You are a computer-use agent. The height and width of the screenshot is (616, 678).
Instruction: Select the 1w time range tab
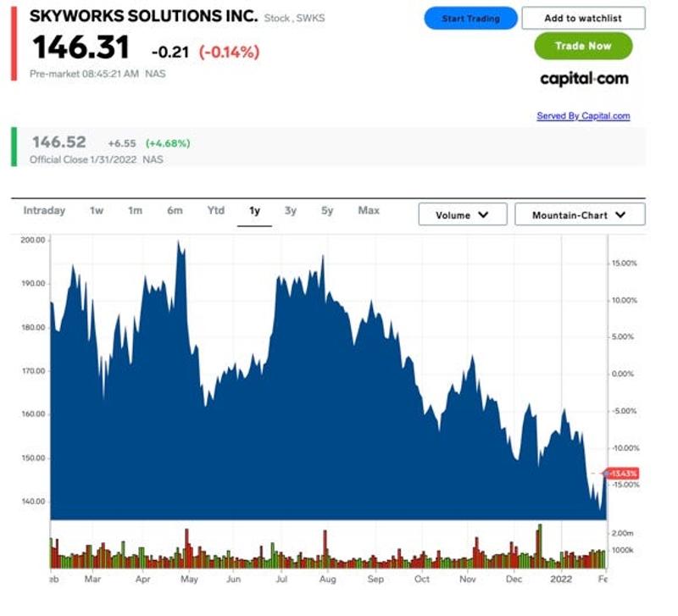click(97, 210)
